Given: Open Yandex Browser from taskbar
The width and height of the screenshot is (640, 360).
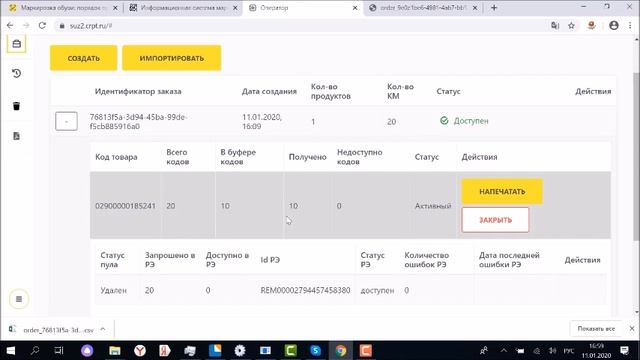Looking at the screenshot, I should pos(140,351).
